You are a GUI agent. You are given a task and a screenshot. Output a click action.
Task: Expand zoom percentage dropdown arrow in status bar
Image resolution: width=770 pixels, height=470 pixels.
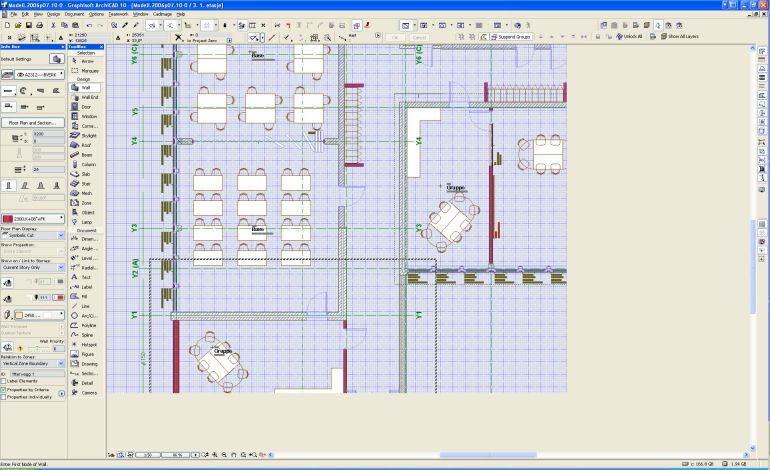click(195, 455)
